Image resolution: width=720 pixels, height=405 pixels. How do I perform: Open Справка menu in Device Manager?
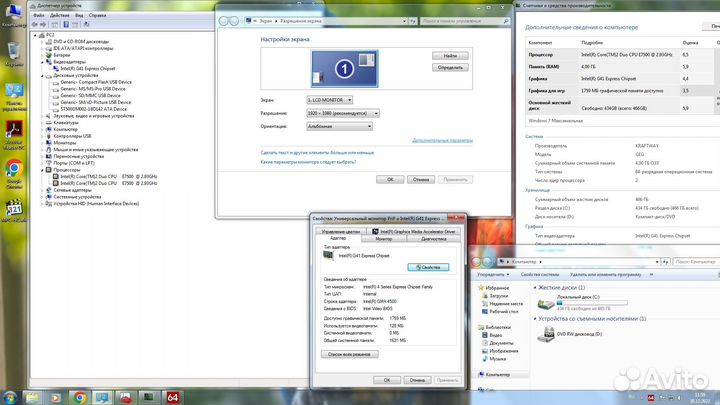pos(97,15)
